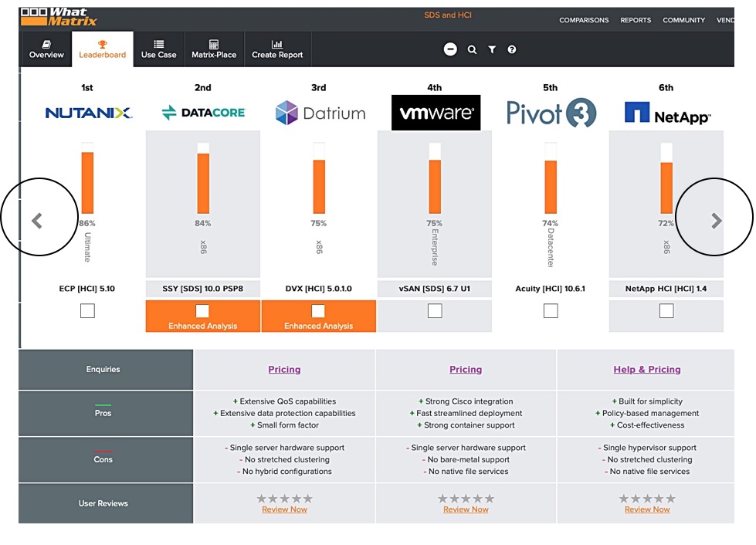756x545 pixels.
Task: Click the Datrium logo
Action: [x=320, y=113]
